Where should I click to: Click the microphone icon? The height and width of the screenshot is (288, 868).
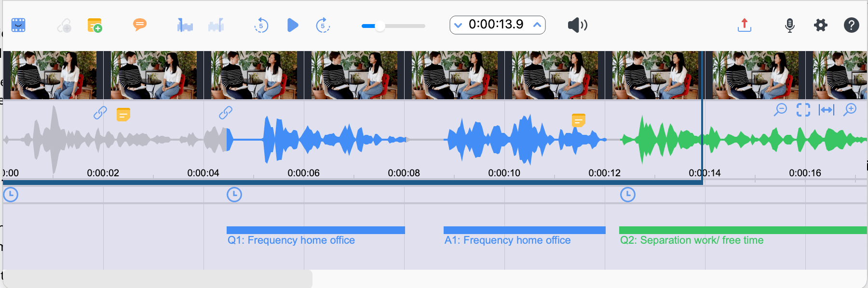pos(790,25)
